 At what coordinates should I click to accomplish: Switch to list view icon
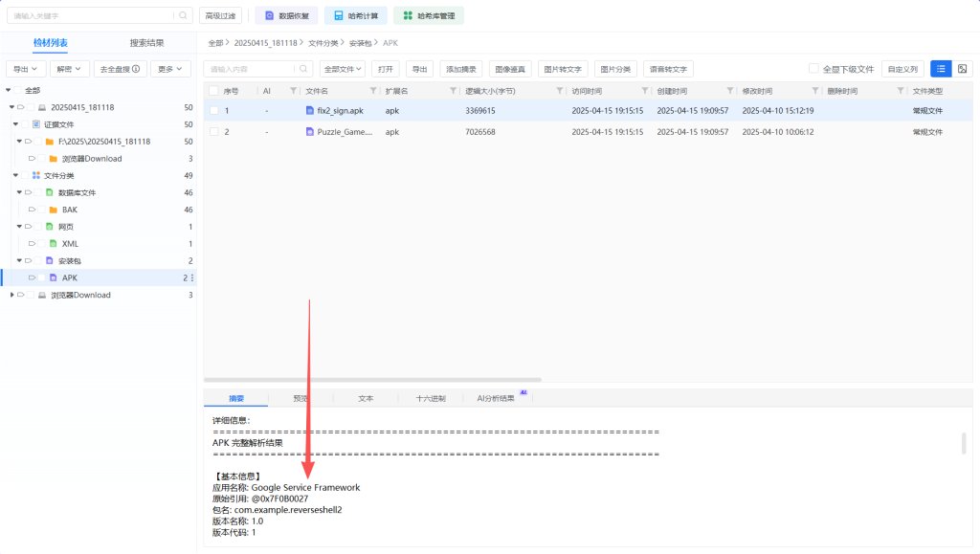tap(941, 69)
